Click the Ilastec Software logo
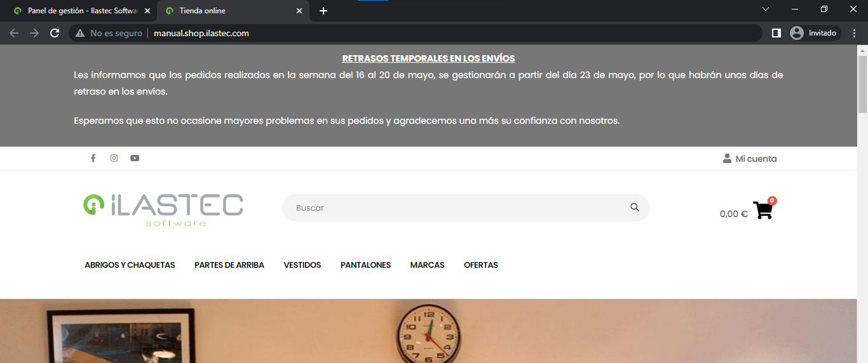This screenshot has height=363, width=868. click(163, 209)
